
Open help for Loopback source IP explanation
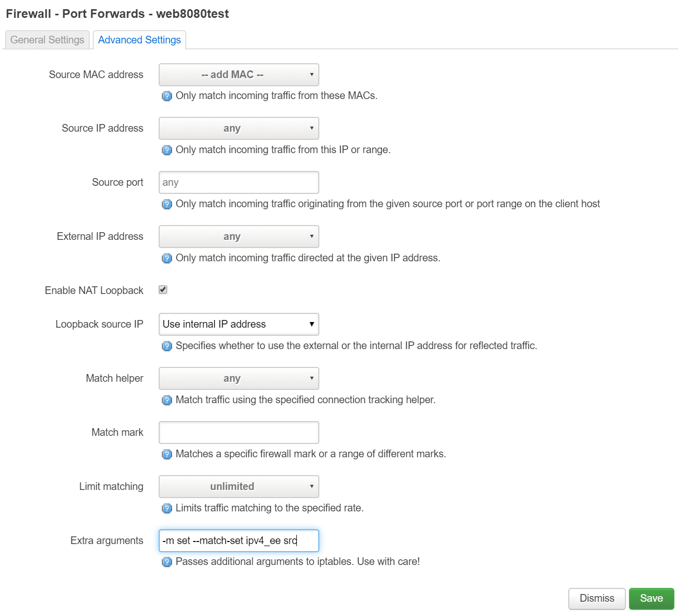pyautogui.click(x=167, y=346)
